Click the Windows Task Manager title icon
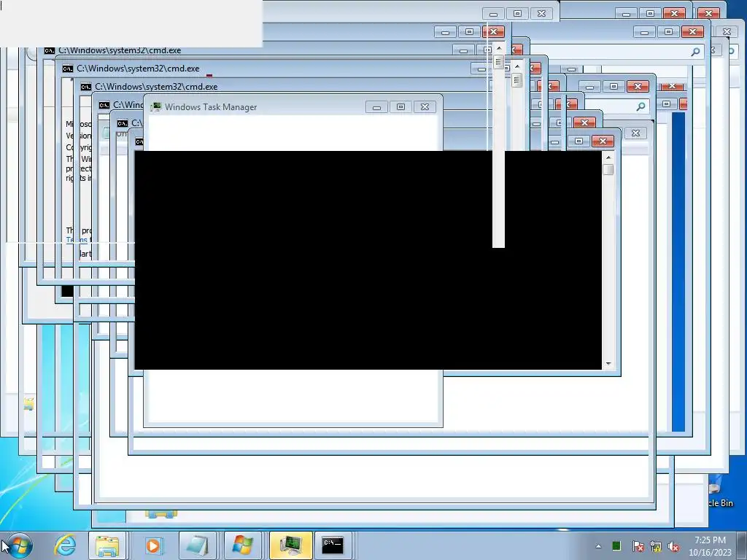 tap(156, 107)
